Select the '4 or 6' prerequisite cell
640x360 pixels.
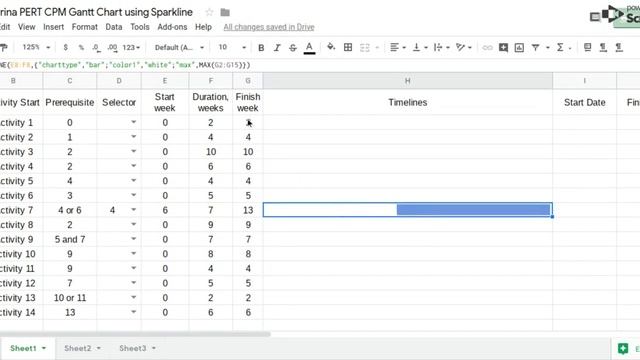coord(70,210)
